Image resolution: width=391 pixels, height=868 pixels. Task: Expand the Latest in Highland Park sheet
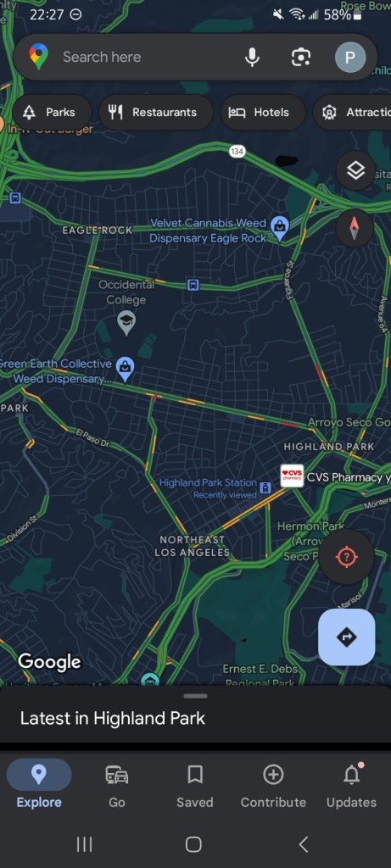(x=195, y=714)
